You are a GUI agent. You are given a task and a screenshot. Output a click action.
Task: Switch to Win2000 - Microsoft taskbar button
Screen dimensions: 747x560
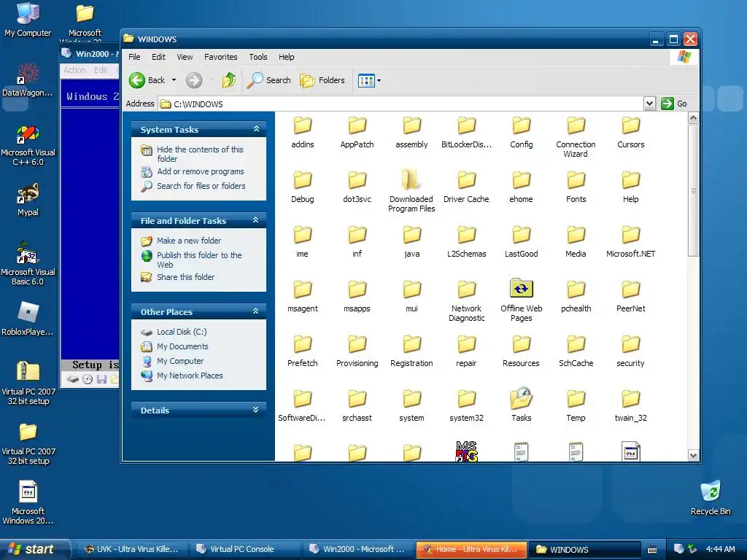[357, 549]
